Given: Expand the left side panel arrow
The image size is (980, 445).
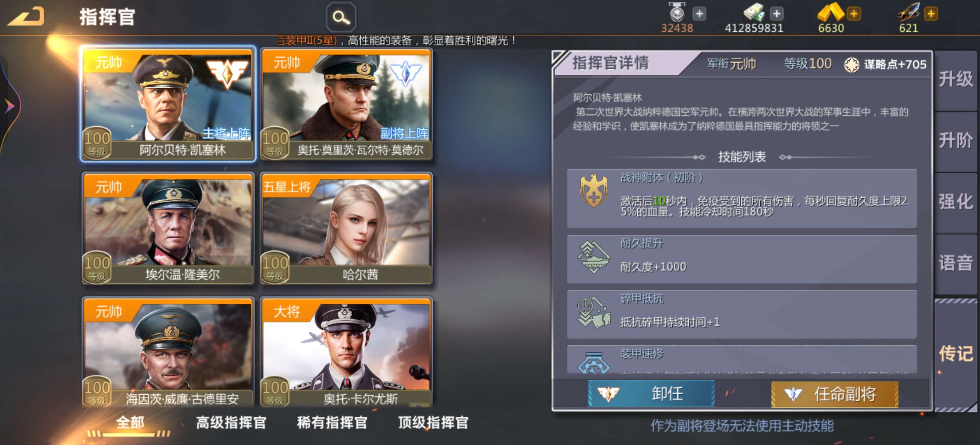Looking at the screenshot, I should pyautogui.click(x=8, y=106).
